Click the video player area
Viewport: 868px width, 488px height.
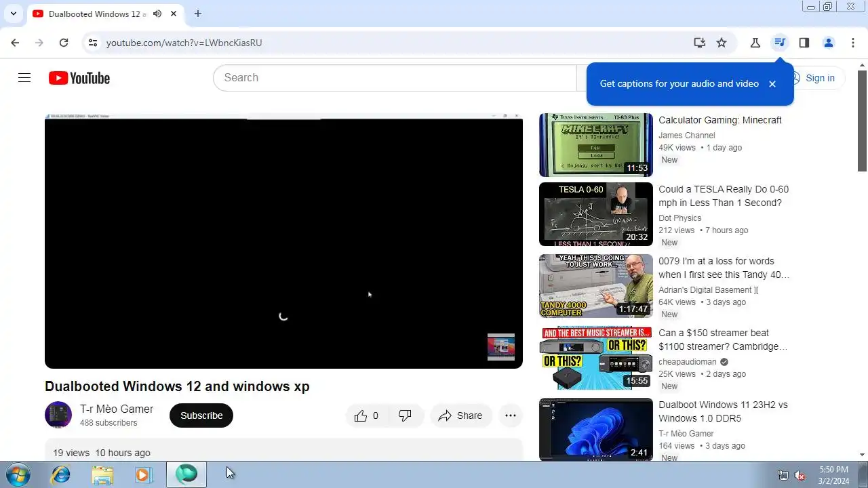coord(283,241)
